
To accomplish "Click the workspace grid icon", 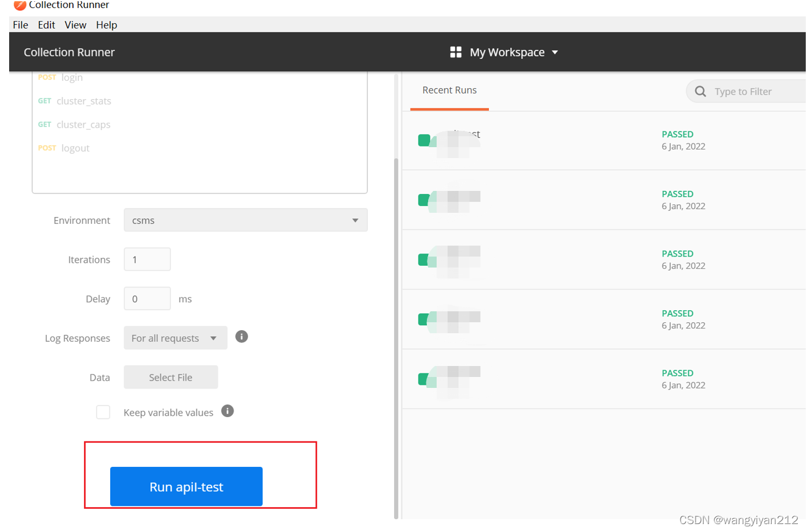I will 455,52.
